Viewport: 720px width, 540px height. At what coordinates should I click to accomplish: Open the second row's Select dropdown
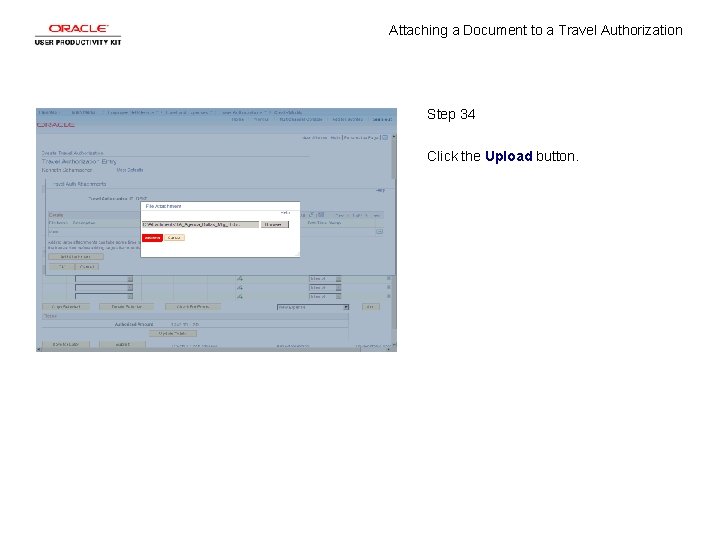(325, 288)
